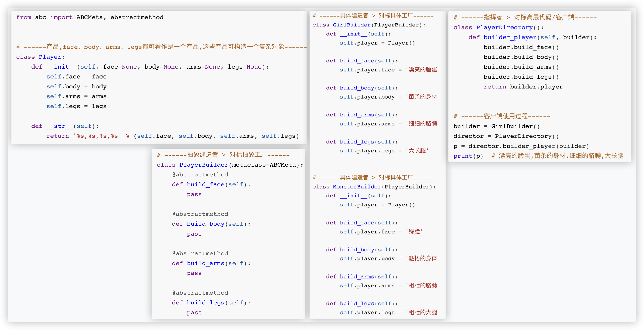644x330 pixels.
Task: Click the '大长腿' string literal
Action: point(417,151)
